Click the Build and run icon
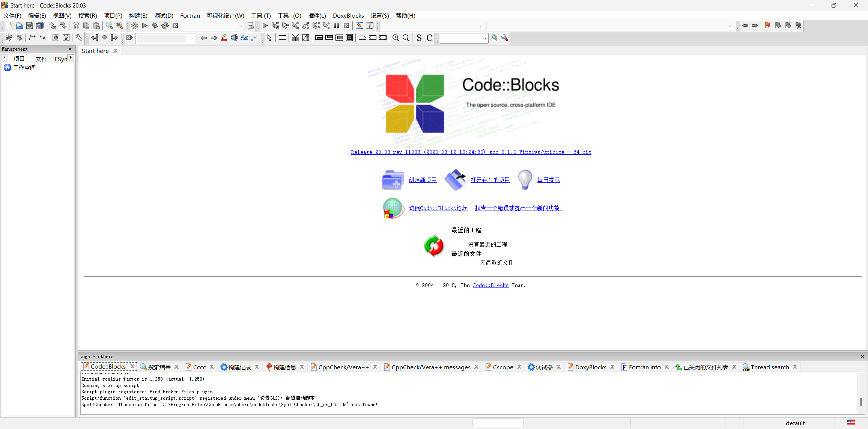 tap(155, 26)
